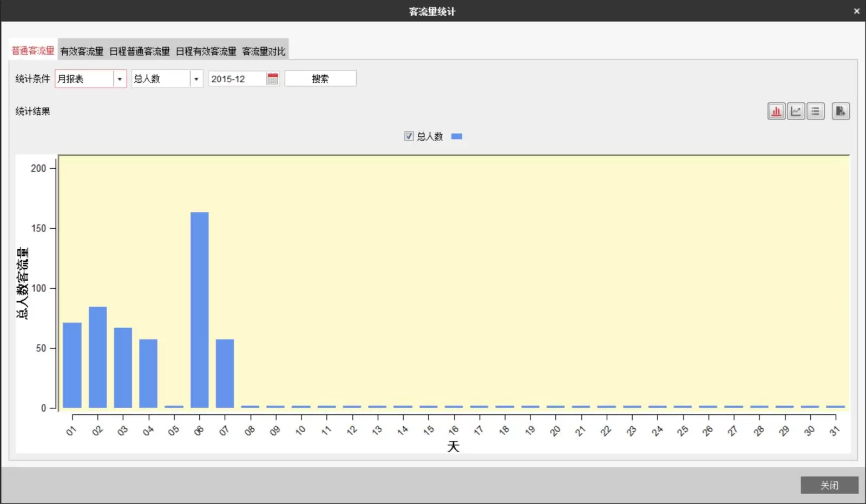
Task: Switch to line chart view
Action: [x=796, y=111]
